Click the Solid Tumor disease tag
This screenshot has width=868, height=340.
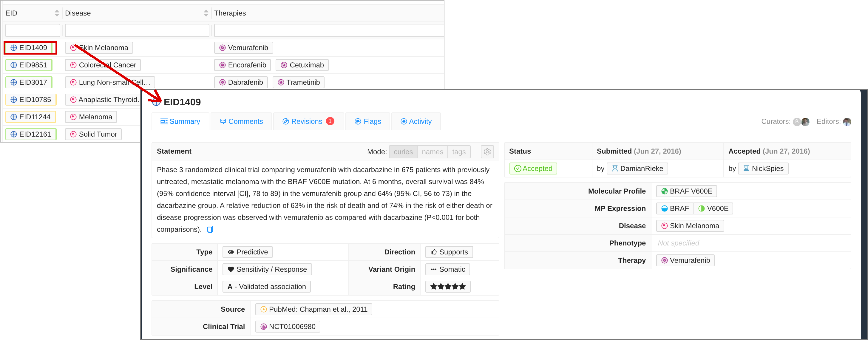[93, 134]
